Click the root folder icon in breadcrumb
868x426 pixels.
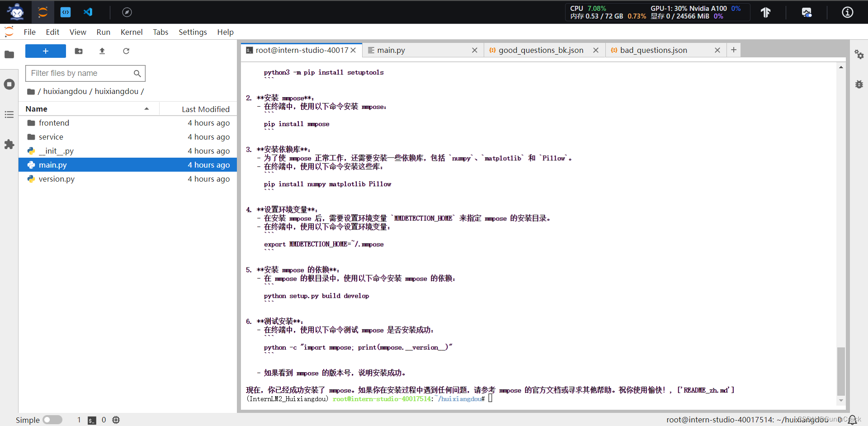31,91
